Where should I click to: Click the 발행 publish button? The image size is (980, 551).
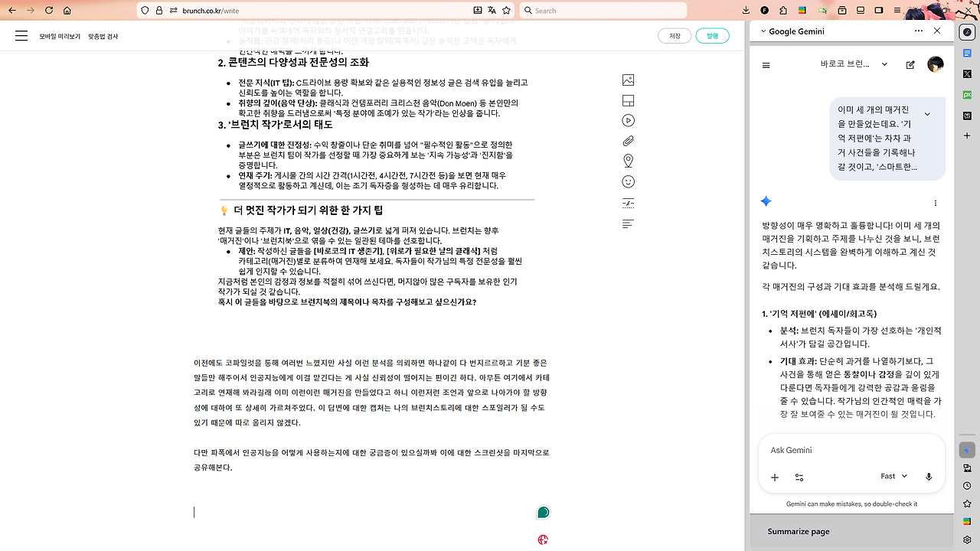point(712,35)
